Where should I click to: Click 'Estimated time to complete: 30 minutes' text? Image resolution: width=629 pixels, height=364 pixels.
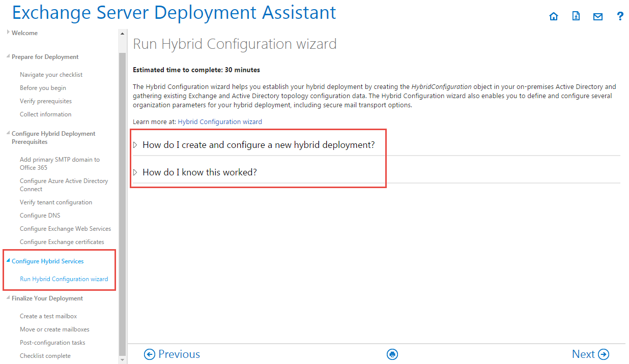point(196,70)
